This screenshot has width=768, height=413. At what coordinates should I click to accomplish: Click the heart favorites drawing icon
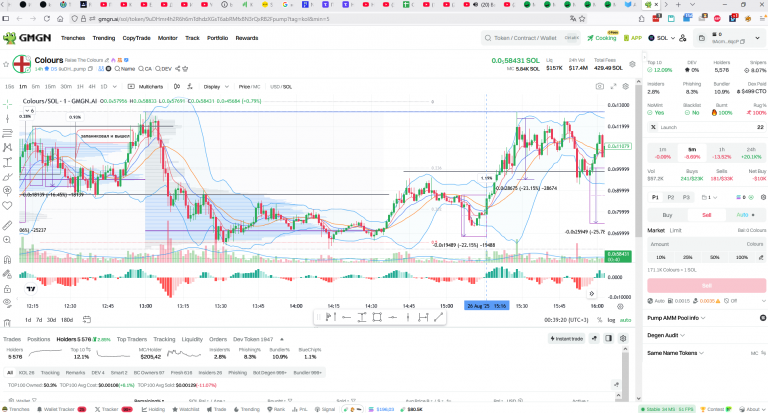pyautogui.click(x=7, y=205)
